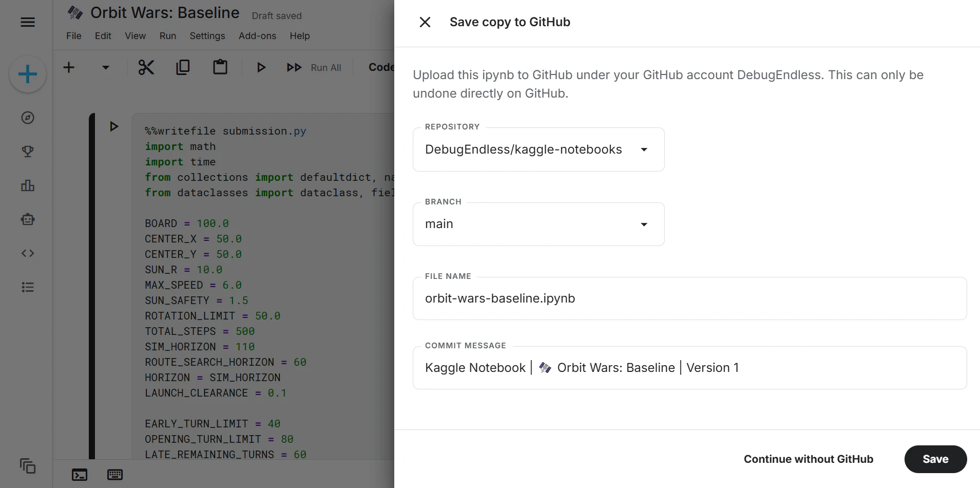Copy cell with the copy icon

(x=183, y=67)
